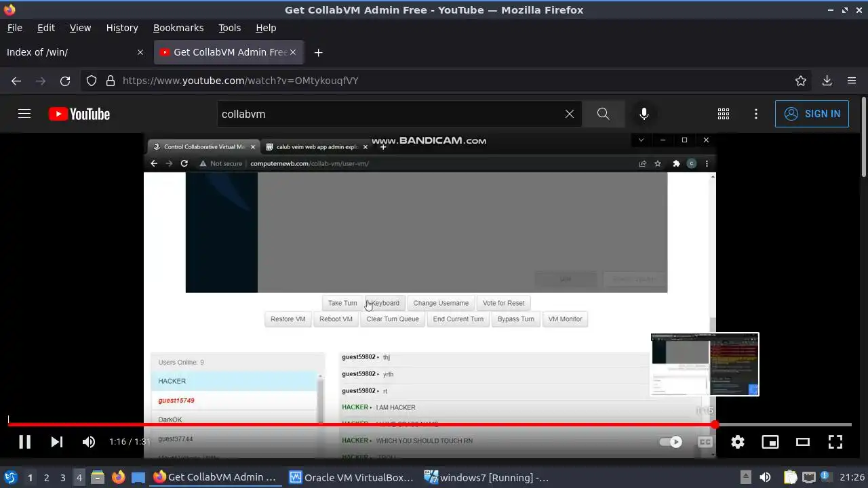
Task: Open file manager from taskbar
Action: click(98, 477)
